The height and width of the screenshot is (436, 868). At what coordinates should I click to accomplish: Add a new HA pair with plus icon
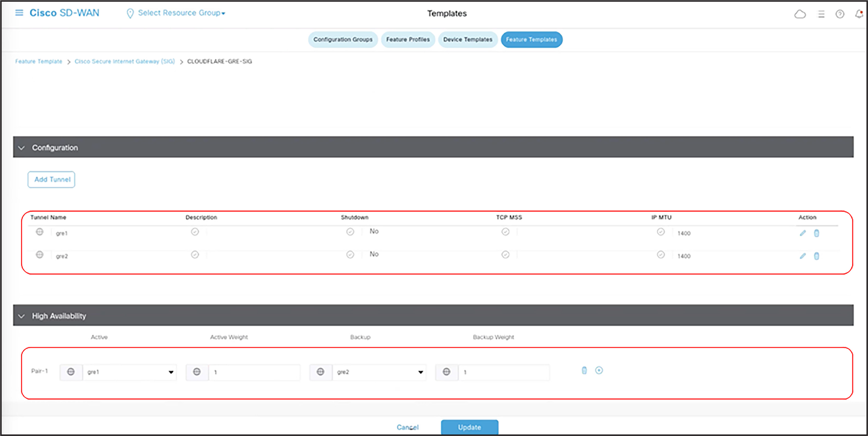tap(599, 370)
